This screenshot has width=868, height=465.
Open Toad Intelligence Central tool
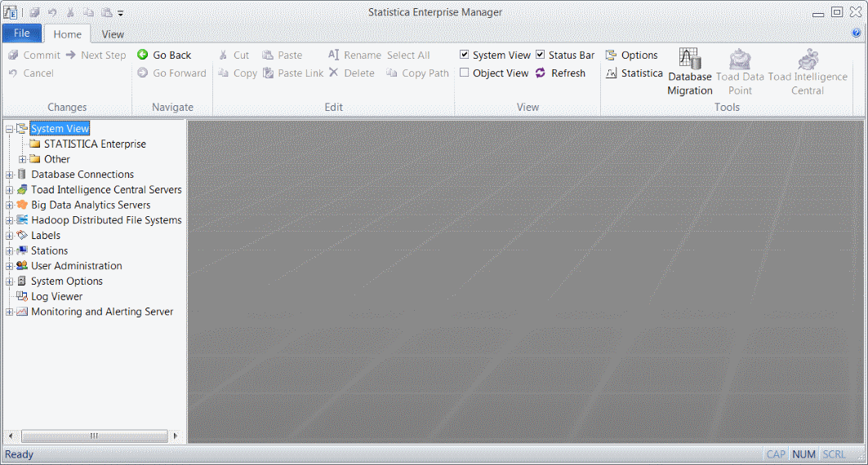pyautogui.click(x=808, y=72)
